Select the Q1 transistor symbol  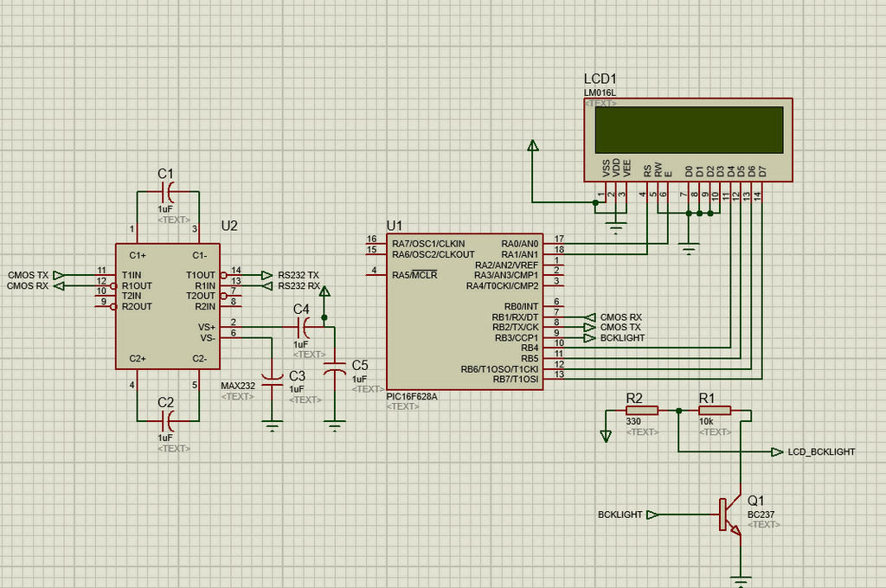click(x=730, y=514)
